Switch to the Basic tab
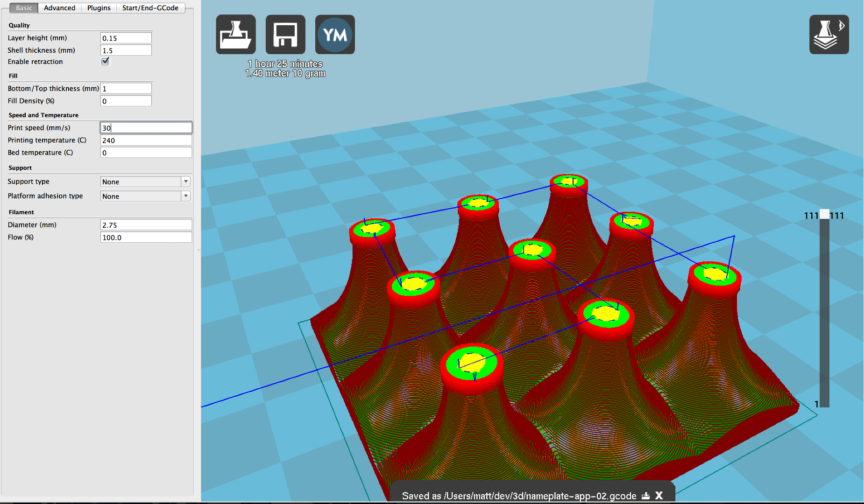864x504 pixels. [24, 8]
